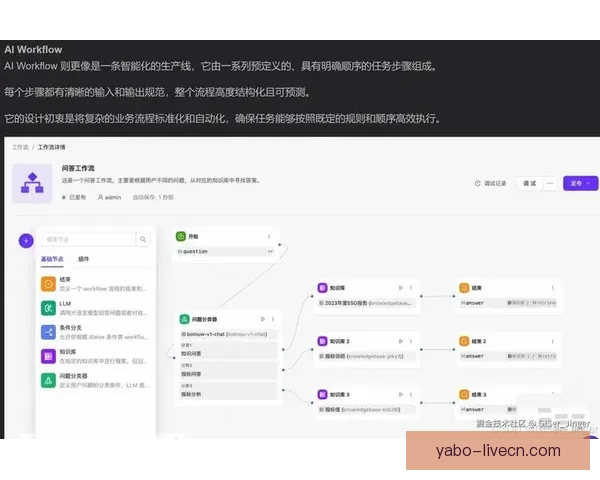The image size is (600, 480).
Task: Click the question variable row in 开始 node
Action: [x=226, y=251]
